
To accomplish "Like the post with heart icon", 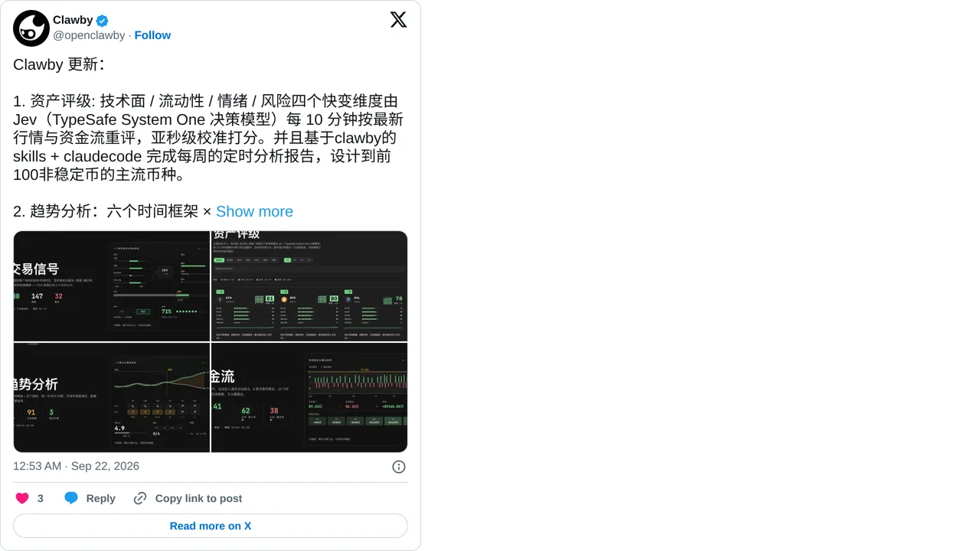I will [22, 498].
